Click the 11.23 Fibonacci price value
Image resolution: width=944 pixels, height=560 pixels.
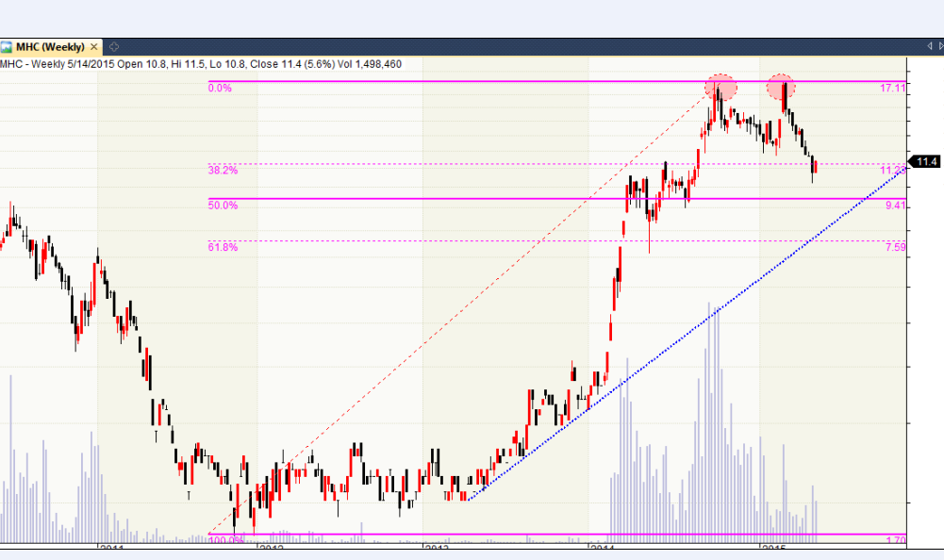click(892, 171)
